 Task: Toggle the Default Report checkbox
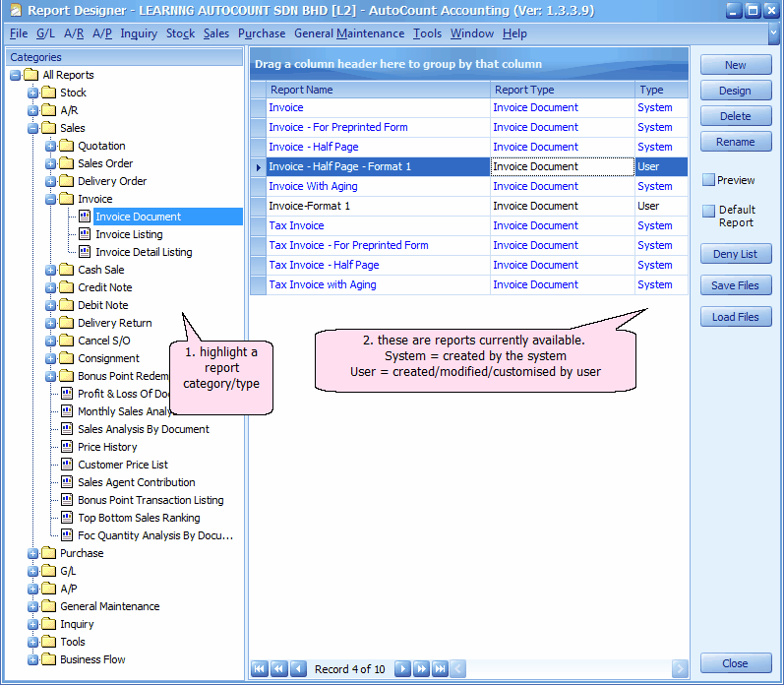[708, 211]
